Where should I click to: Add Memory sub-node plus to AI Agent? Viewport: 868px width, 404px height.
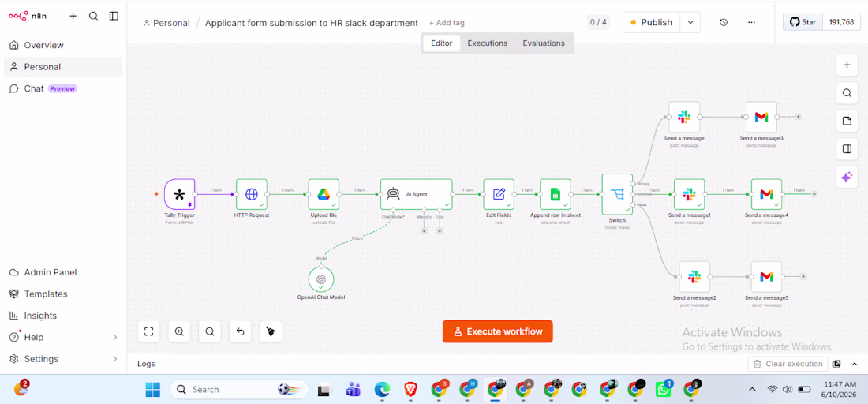tap(424, 230)
